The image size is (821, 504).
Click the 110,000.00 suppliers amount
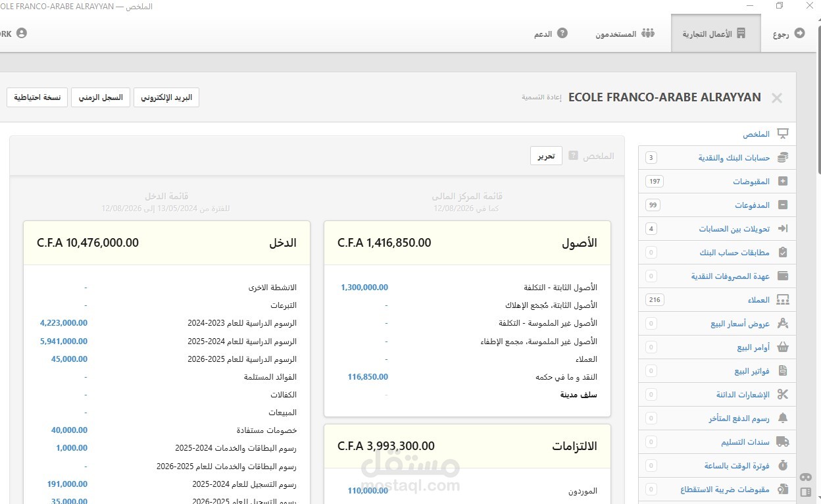coord(368,490)
